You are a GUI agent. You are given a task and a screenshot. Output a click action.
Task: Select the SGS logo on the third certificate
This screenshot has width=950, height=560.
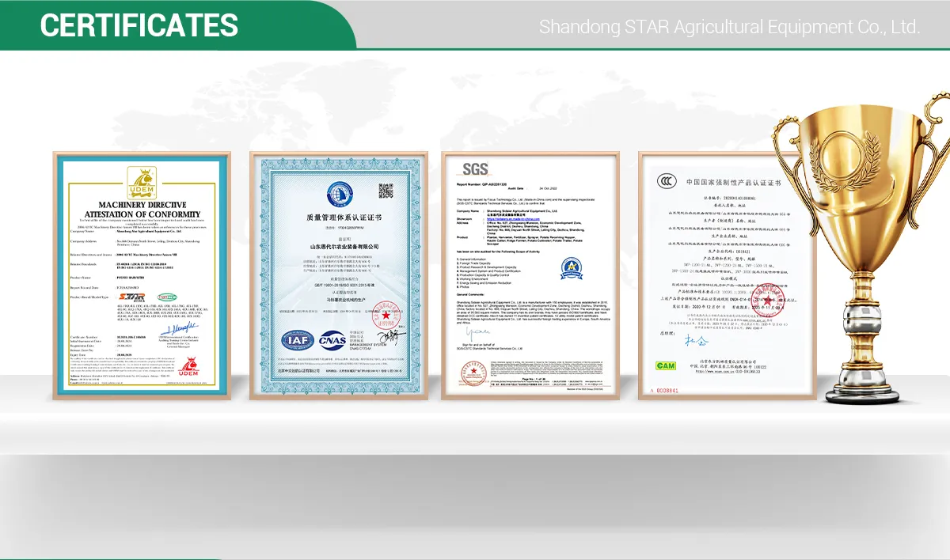[475, 168]
